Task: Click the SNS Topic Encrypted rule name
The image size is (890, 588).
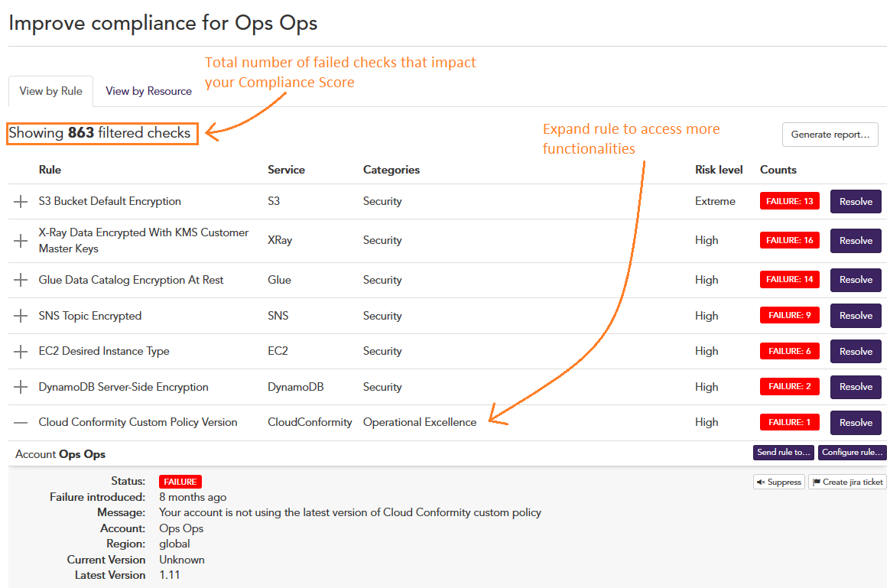Action: coord(89,316)
